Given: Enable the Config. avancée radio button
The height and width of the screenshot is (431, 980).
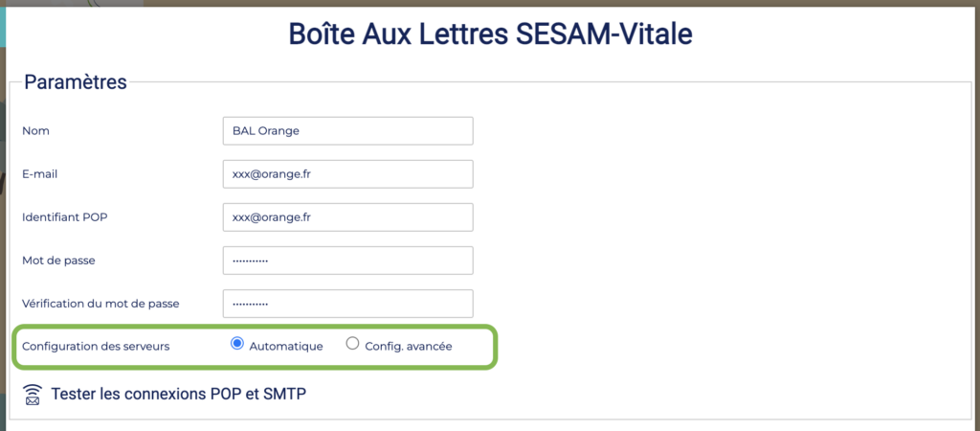Looking at the screenshot, I should tap(352, 344).
